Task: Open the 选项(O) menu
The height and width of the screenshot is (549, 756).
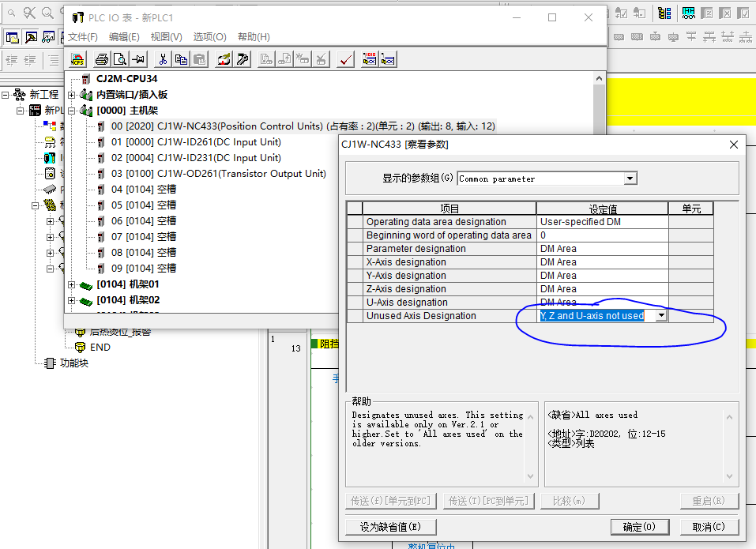Action: click(x=209, y=37)
